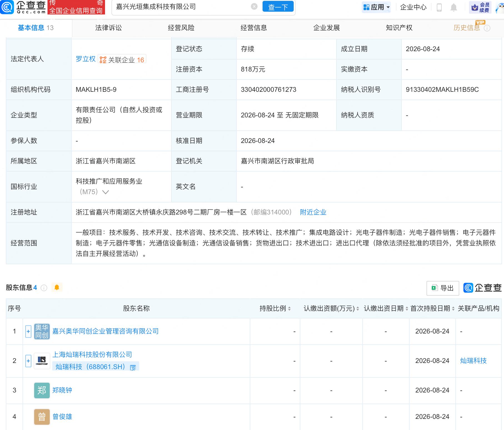This screenshot has width=504, height=430.
Task: Click the 所属地区 value 浙江省嘉兴市南湖区
Action: click(x=106, y=161)
